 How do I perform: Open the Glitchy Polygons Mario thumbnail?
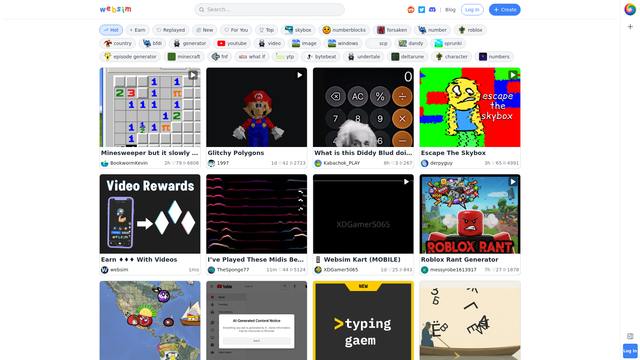[x=256, y=107]
